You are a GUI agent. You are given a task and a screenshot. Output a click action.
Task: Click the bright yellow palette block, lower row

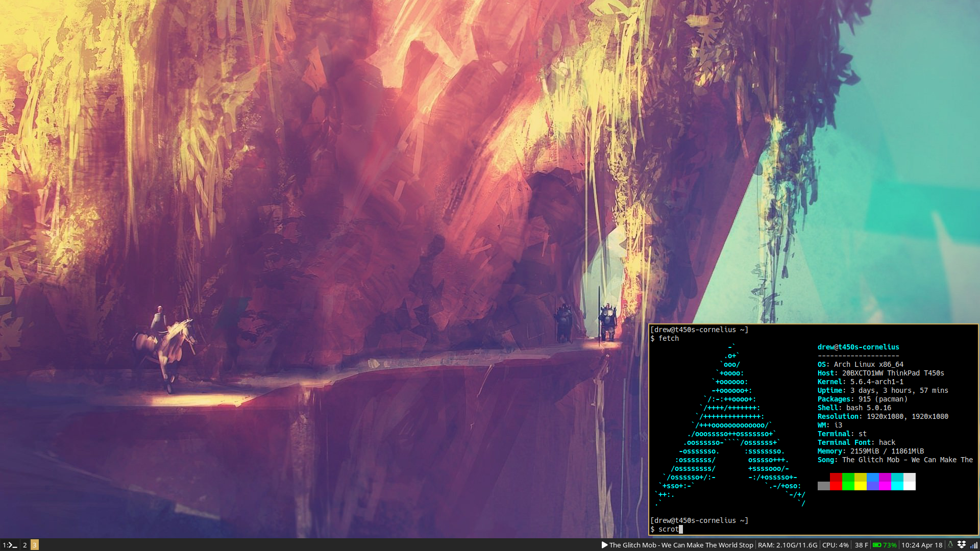(860, 486)
